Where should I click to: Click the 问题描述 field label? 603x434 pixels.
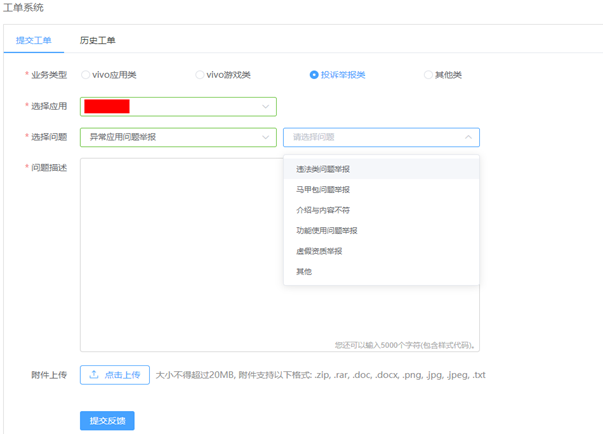(x=49, y=168)
